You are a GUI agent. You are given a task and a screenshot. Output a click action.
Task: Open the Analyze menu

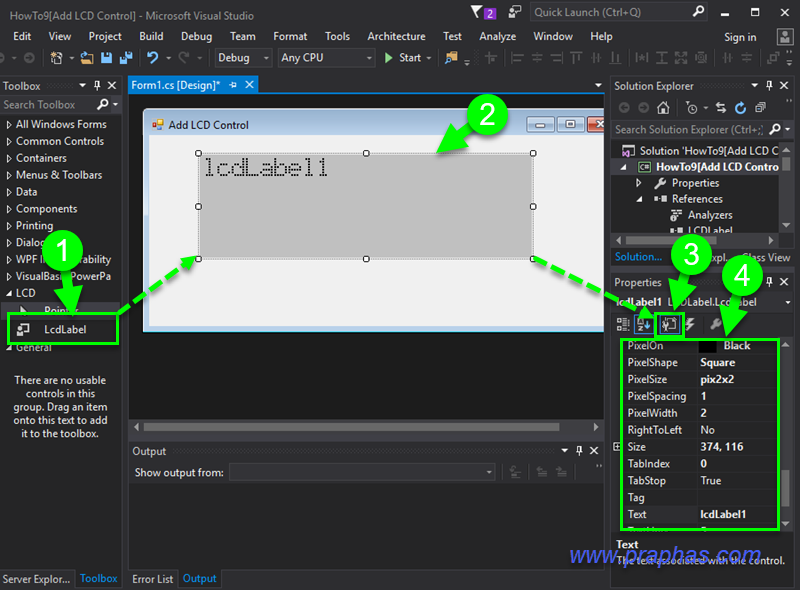(x=497, y=37)
